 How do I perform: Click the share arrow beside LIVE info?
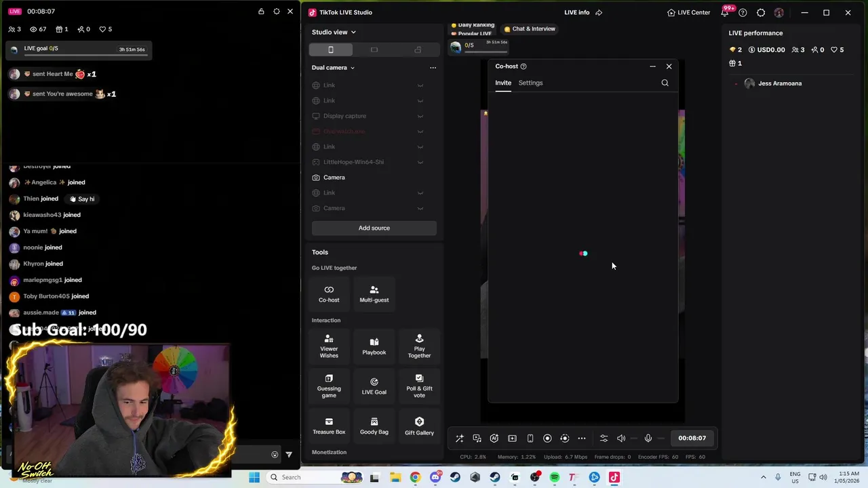pos(599,12)
